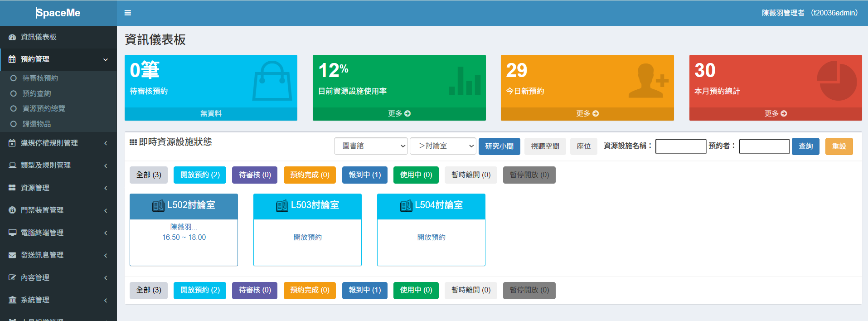Toggle the 座位 space type filter
This screenshot has height=321, width=868.
coord(583,146)
